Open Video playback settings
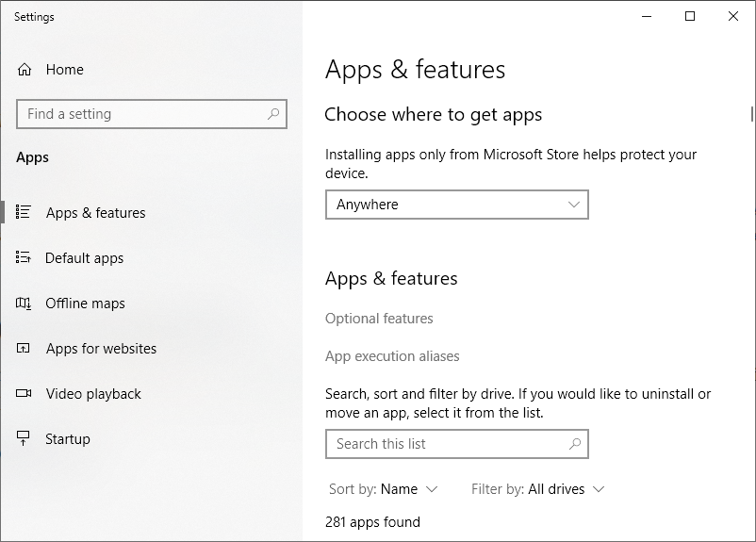The image size is (756, 542). (x=93, y=394)
